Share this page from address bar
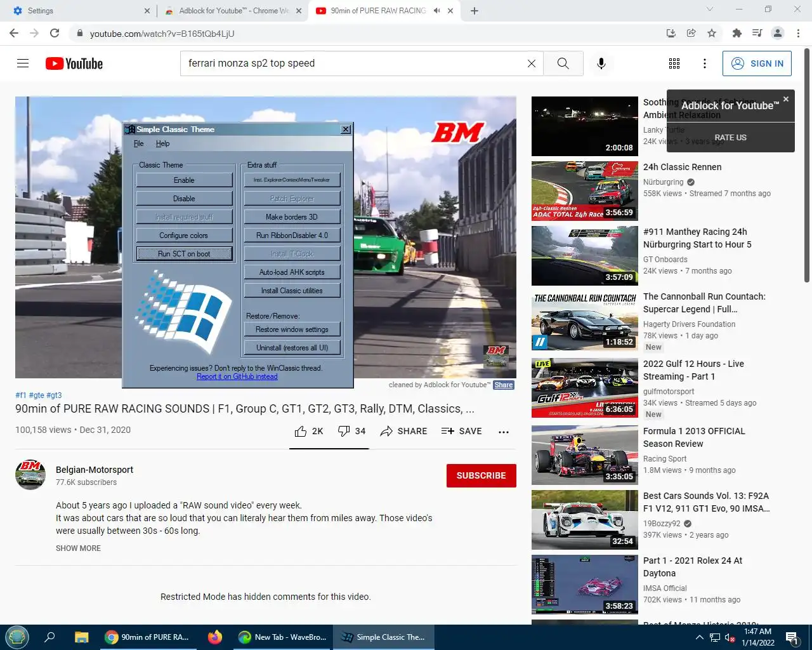812x650 pixels. 691,33
